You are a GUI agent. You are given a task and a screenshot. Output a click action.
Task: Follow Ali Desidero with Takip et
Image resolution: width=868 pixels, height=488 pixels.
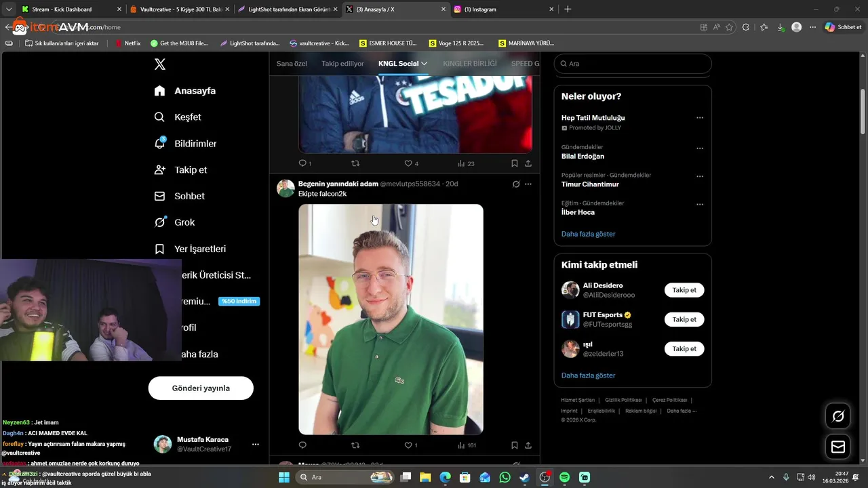point(684,290)
